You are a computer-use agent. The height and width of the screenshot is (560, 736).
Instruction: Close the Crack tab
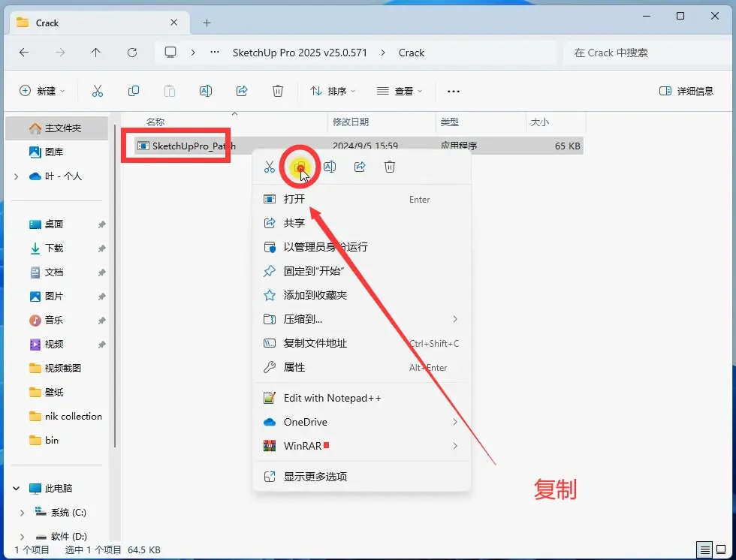[x=173, y=23]
